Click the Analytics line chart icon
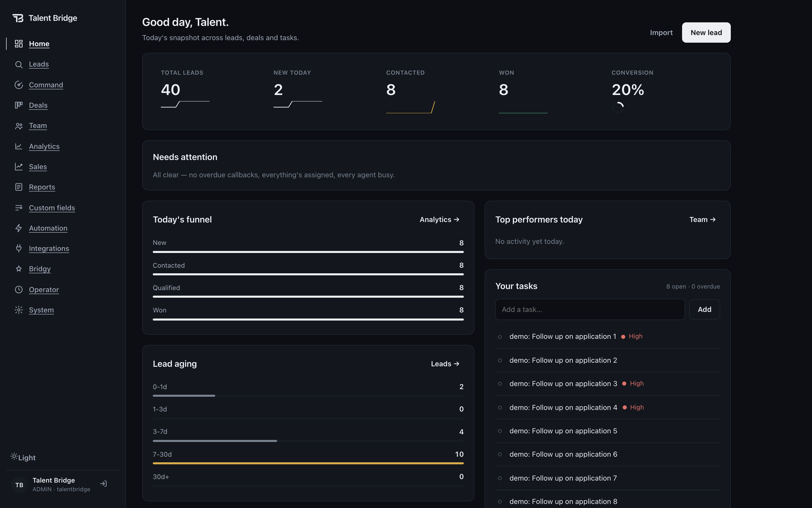Screen dimensions: 812x508 pos(19,146)
